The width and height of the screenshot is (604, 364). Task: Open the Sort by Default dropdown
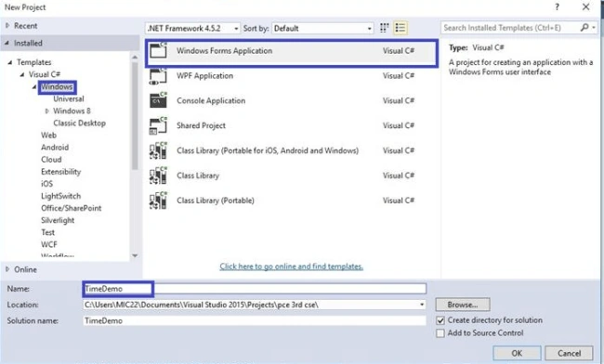coord(322,28)
